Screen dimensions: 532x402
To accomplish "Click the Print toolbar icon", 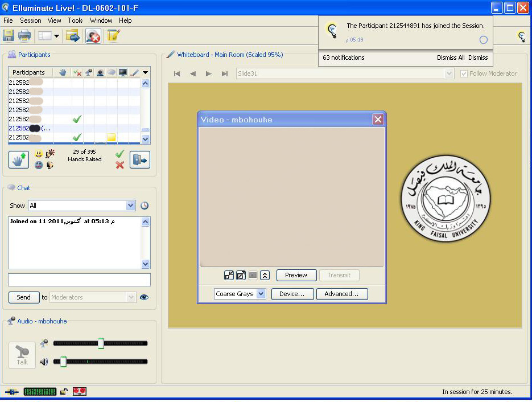I will pyautogui.click(x=24, y=35).
